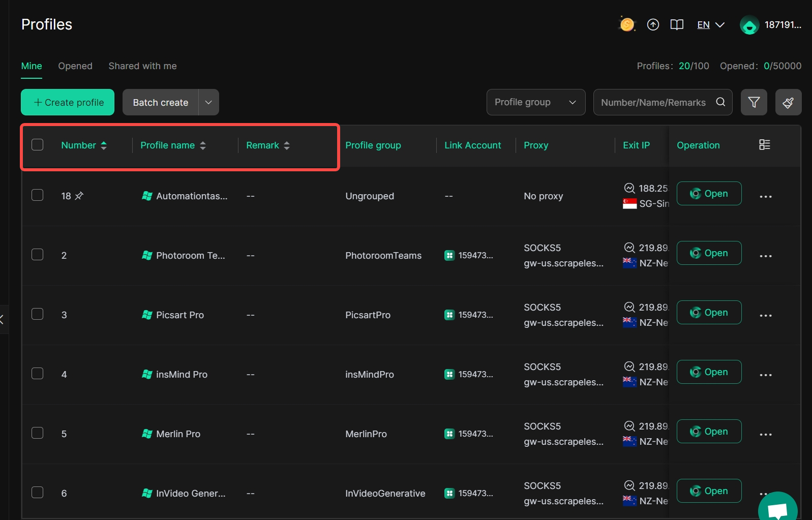
Task: Open more options for Merlin Pro row
Action: pyautogui.click(x=766, y=435)
